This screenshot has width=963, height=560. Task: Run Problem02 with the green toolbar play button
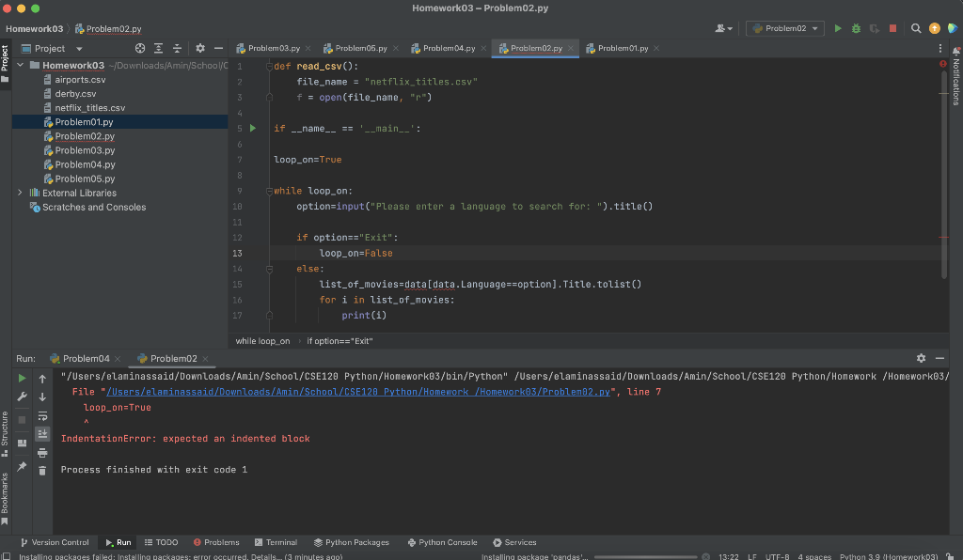click(839, 28)
